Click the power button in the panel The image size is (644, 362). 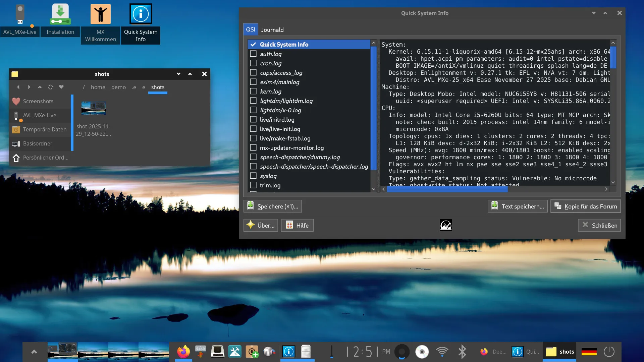point(609,352)
